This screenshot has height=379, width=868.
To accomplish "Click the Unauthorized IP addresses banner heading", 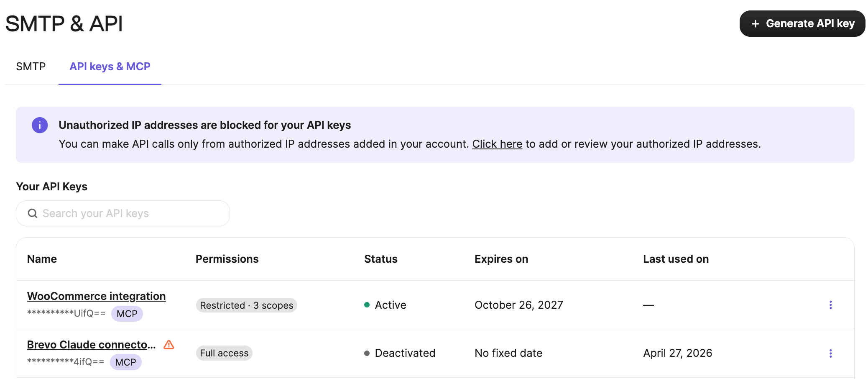I will pos(205,125).
